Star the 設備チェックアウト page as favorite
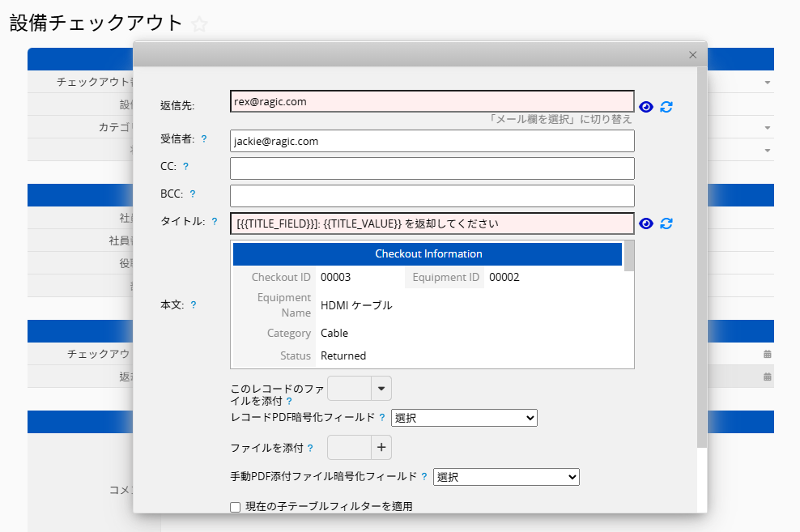800x532 pixels. 199,24
